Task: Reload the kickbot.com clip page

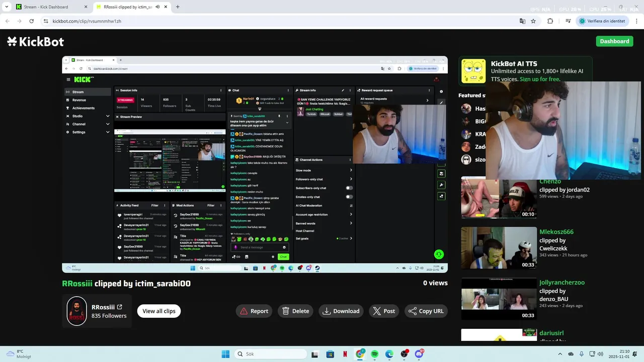Action: coord(31,21)
